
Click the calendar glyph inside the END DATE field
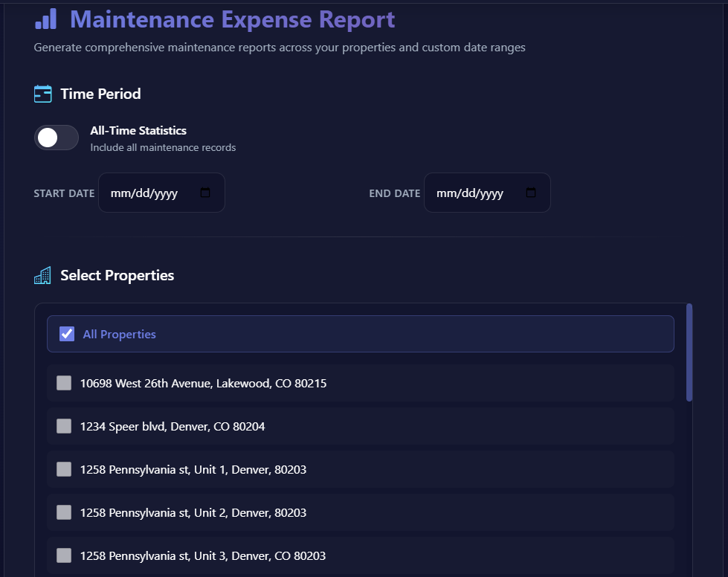[530, 192]
